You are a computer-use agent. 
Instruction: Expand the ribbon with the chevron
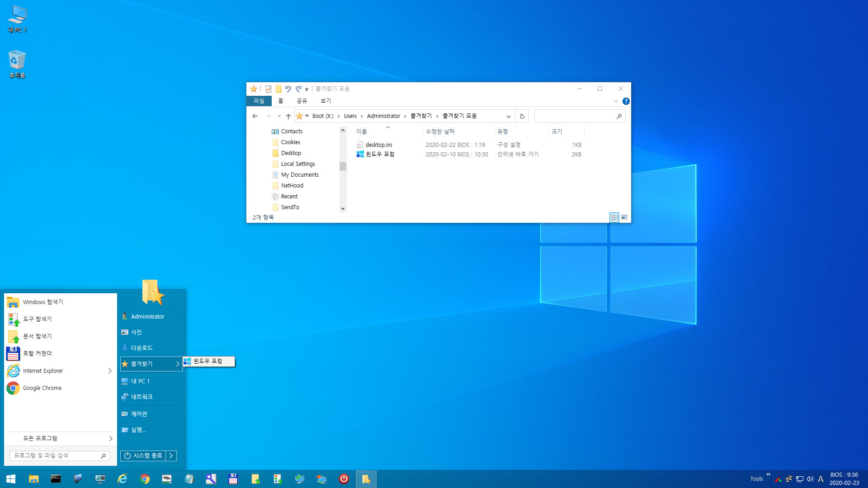[x=616, y=101]
